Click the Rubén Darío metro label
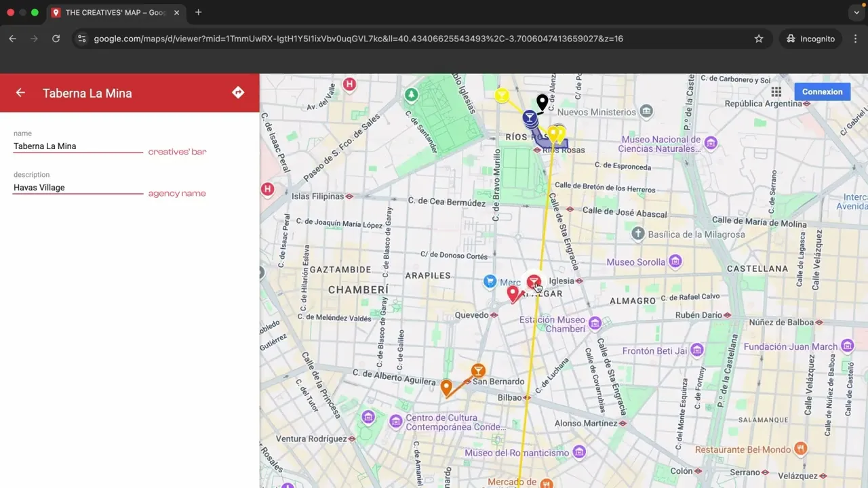This screenshot has height=488, width=868. click(x=698, y=315)
